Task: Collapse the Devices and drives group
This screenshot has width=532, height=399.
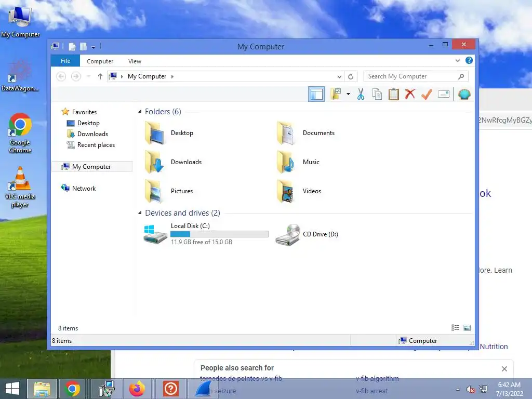Action: [140, 212]
